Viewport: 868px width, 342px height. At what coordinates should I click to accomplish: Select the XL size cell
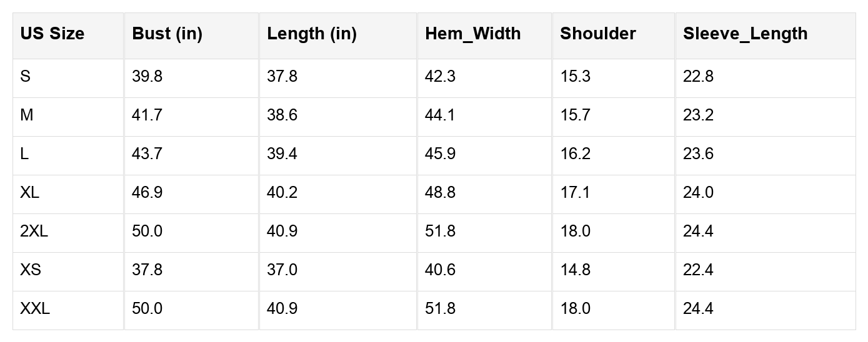(29, 193)
